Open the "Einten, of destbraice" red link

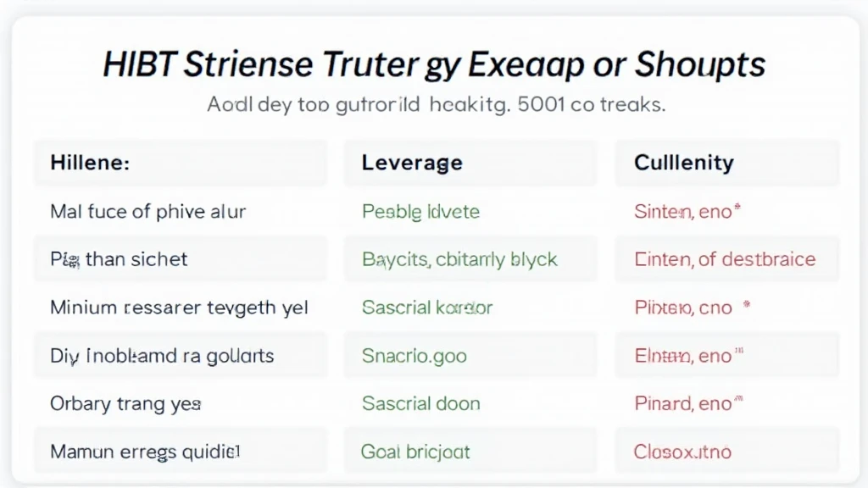coord(725,259)
